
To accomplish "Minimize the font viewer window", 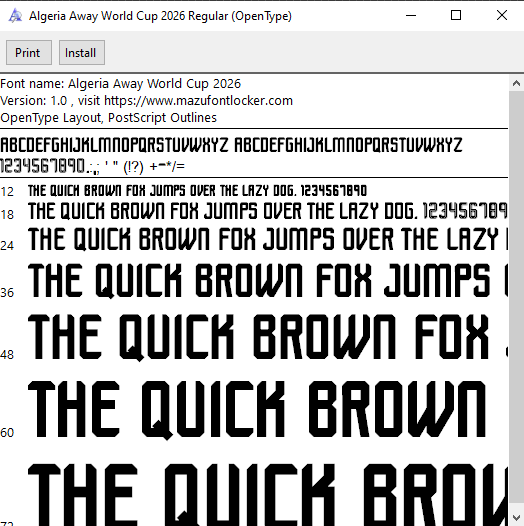I will [x=411, y=15].
